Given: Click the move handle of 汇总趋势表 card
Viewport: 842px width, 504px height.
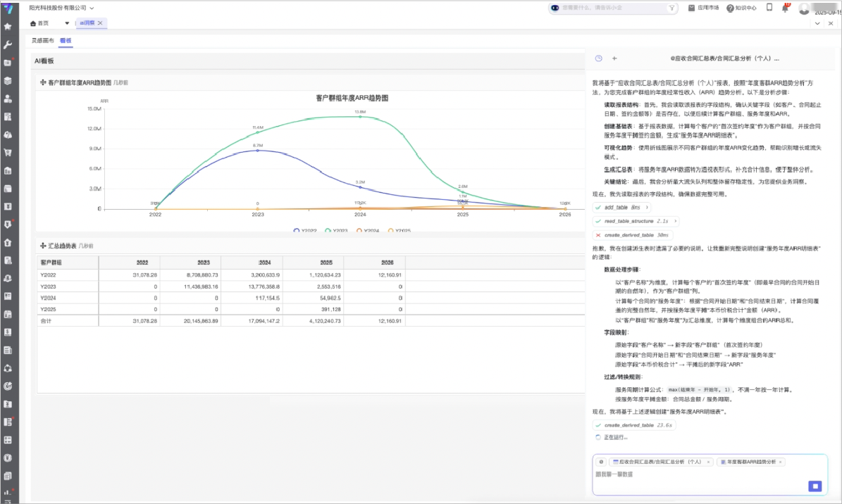Looking at the screenshot, I should 43,246.
